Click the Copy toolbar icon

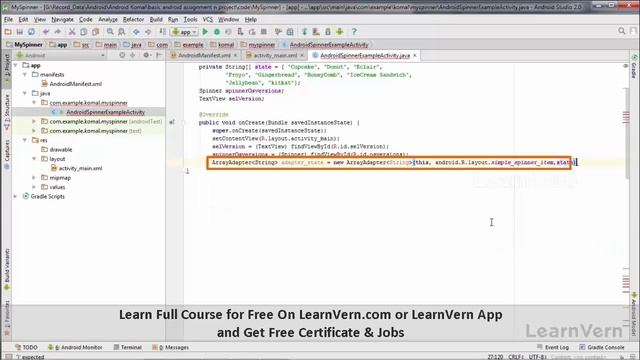[83, 32]
